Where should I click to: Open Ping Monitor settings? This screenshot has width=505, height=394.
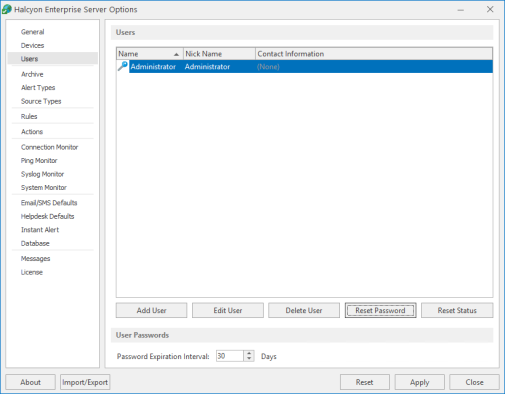click(x=39, y=161)
